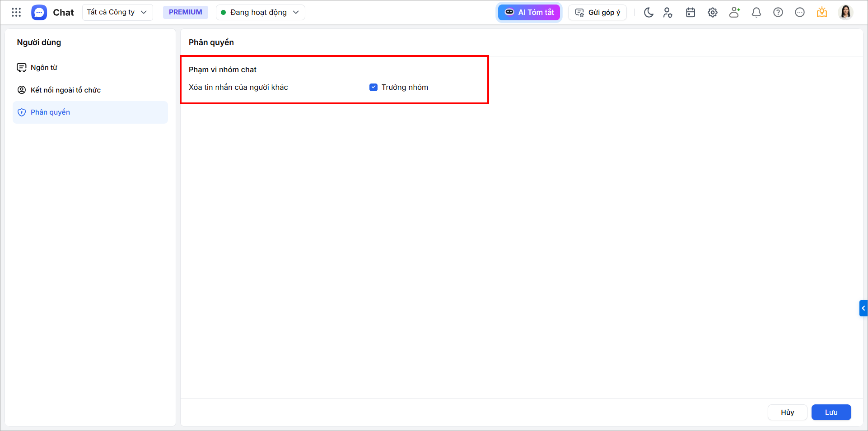This screenshot has width=868, height=431.
Task: Expand Tất cả Công ty dropdown
Action: click(117, 12)
